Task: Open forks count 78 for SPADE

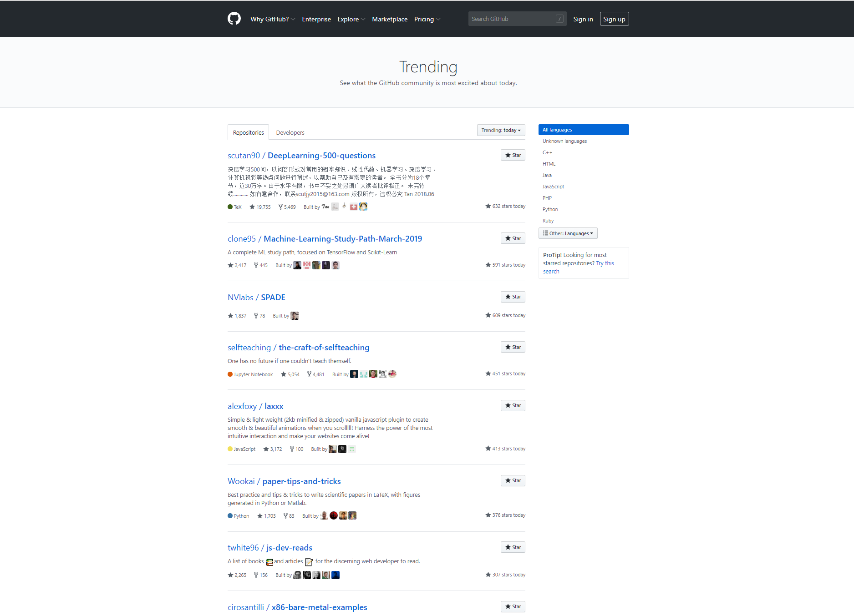Action: click(x=259, y=316)
